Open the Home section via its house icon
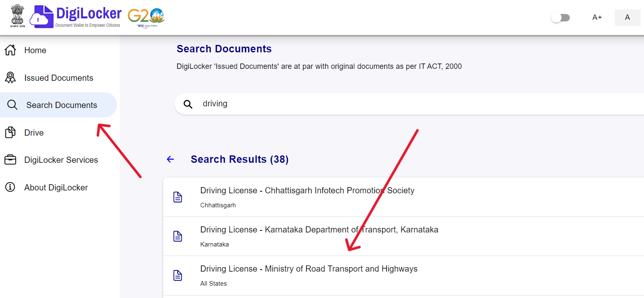This screenshot has width=644, height=298. click(x=12, y=49)
